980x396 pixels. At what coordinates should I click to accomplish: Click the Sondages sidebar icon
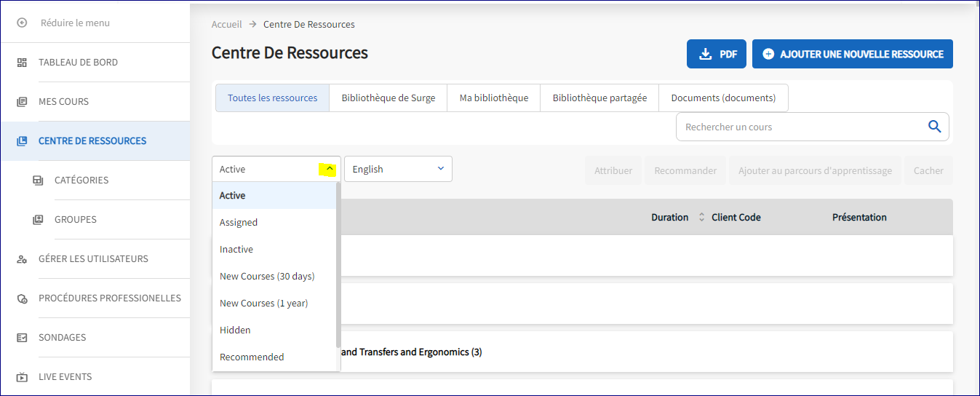coord(22,338)
